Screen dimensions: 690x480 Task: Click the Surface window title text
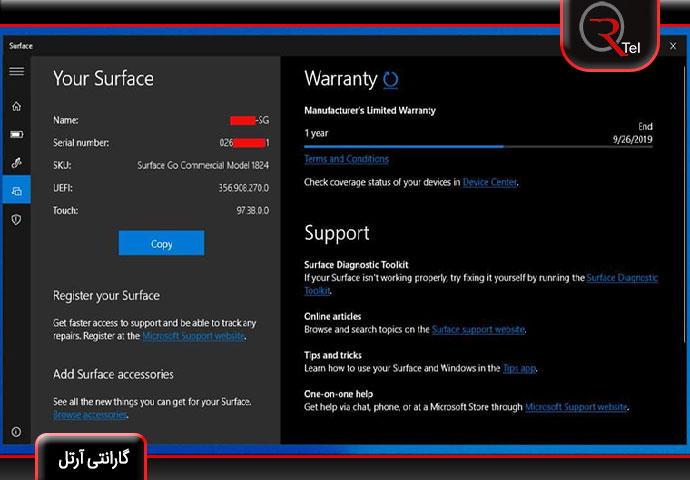point(21,46)
